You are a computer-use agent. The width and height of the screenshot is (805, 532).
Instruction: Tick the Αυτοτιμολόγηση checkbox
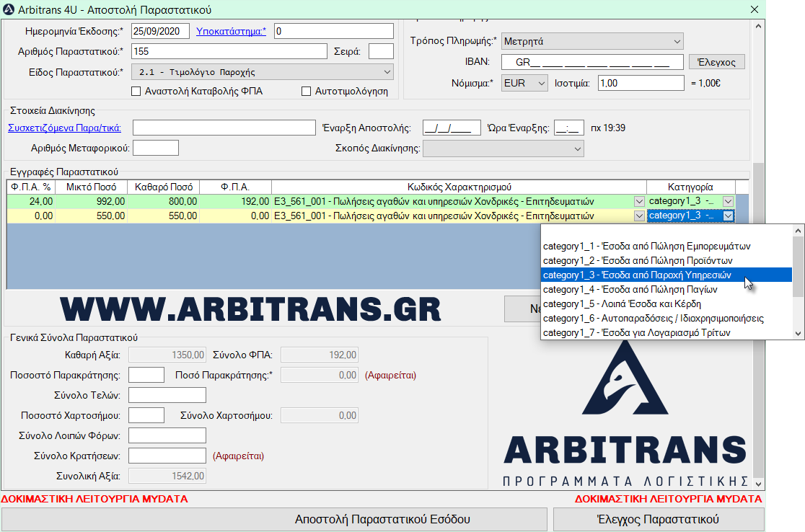pyautogui.click(x=306, y=92)
